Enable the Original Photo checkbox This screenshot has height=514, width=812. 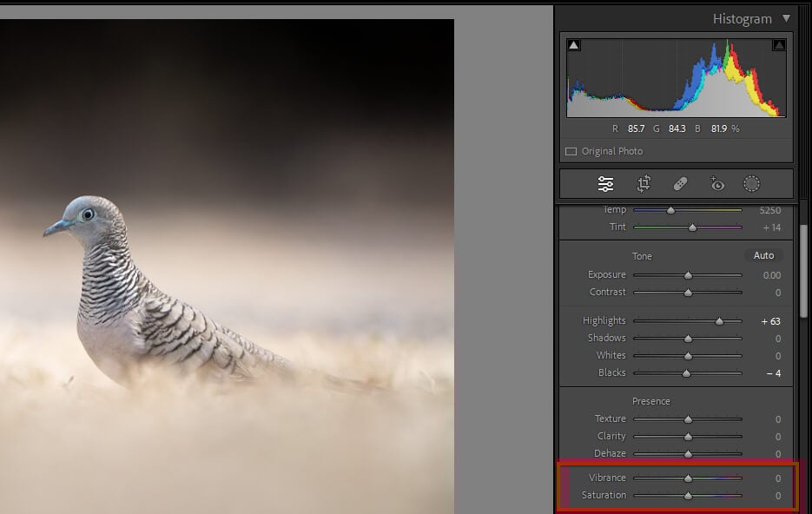point(571,151)
